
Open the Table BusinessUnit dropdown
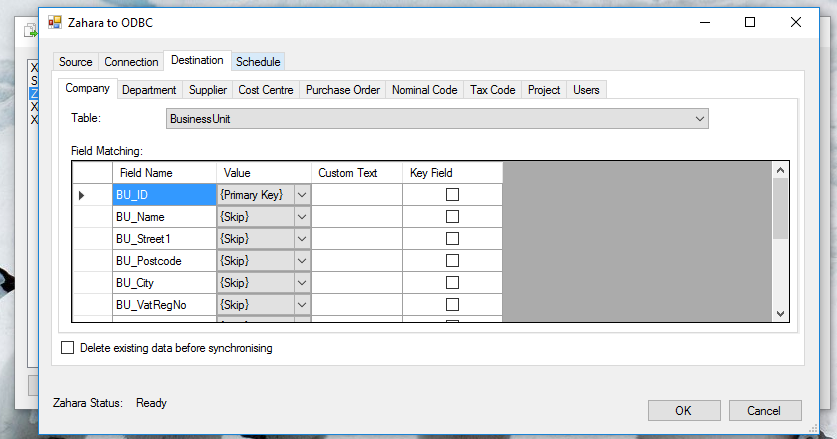tap(700, 119)
